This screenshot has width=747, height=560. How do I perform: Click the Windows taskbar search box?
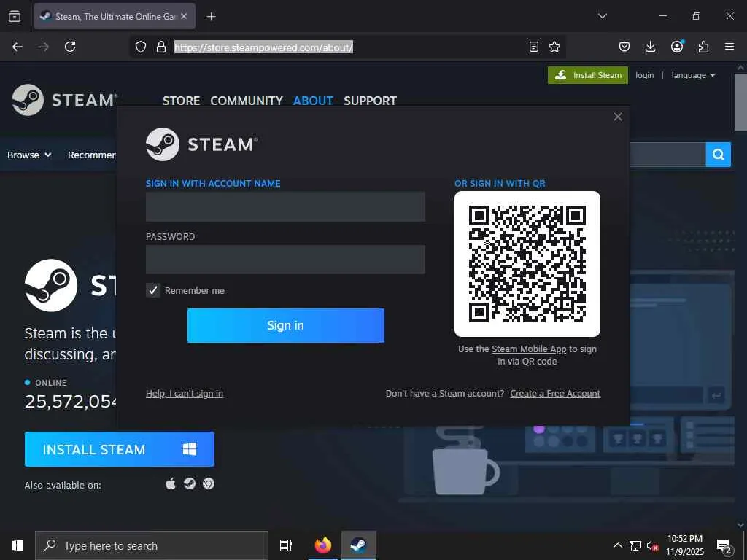[152, 545]
